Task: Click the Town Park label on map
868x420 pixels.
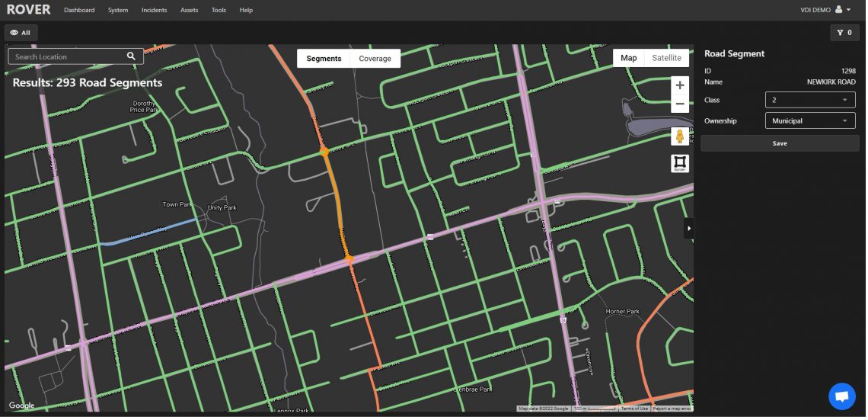Action: pyautogui.click(x=177, y=204)
